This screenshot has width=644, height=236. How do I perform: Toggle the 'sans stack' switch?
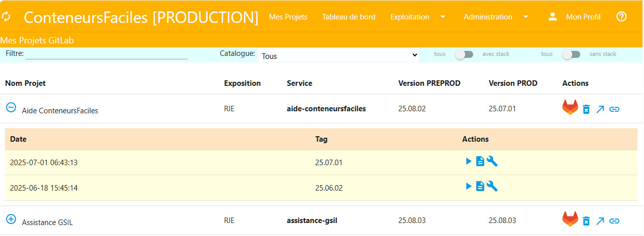pyautogui.click(x=571, y=54)
